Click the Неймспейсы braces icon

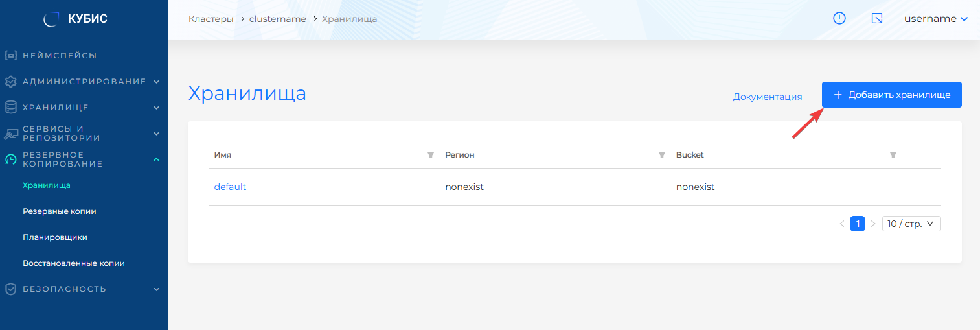(10, 56)
